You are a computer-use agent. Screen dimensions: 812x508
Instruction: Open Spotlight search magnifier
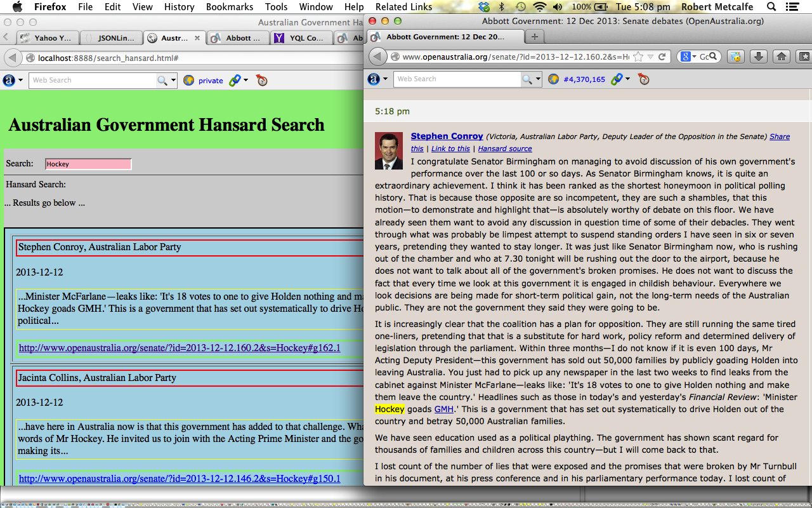771,7
